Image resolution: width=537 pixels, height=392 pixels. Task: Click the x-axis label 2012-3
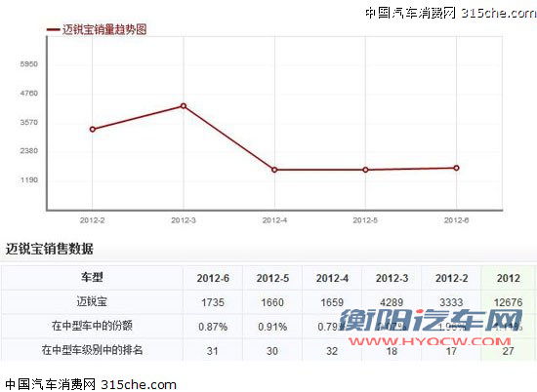pos(184,220)
